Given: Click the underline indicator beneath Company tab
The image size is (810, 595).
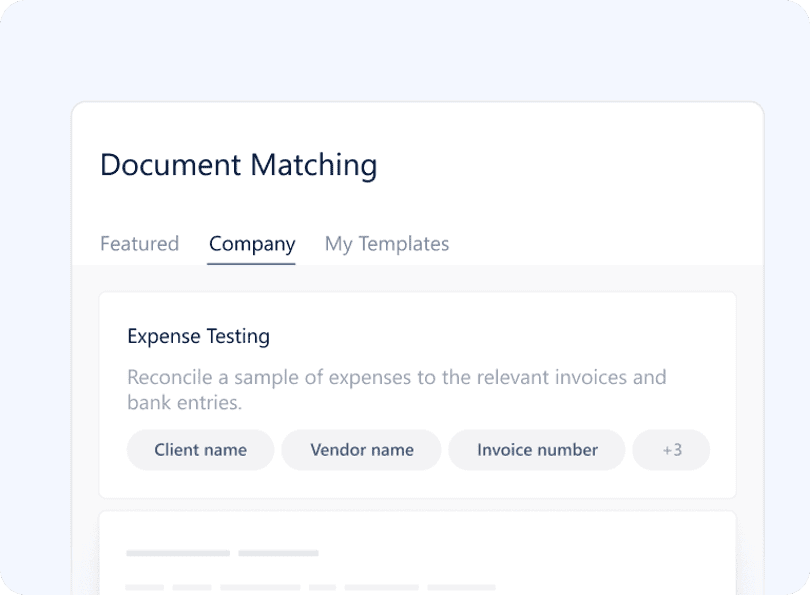Looking at the screenshot, I should [251, 263].
